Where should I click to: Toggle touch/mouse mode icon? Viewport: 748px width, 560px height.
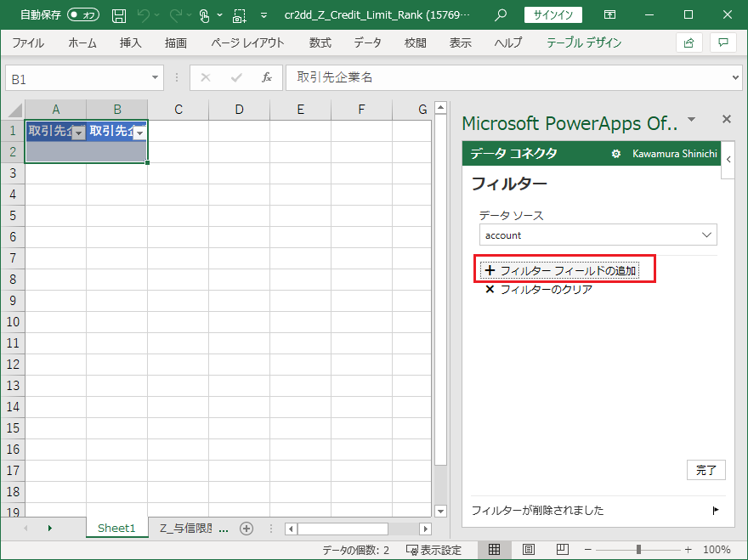coord(204,16)
